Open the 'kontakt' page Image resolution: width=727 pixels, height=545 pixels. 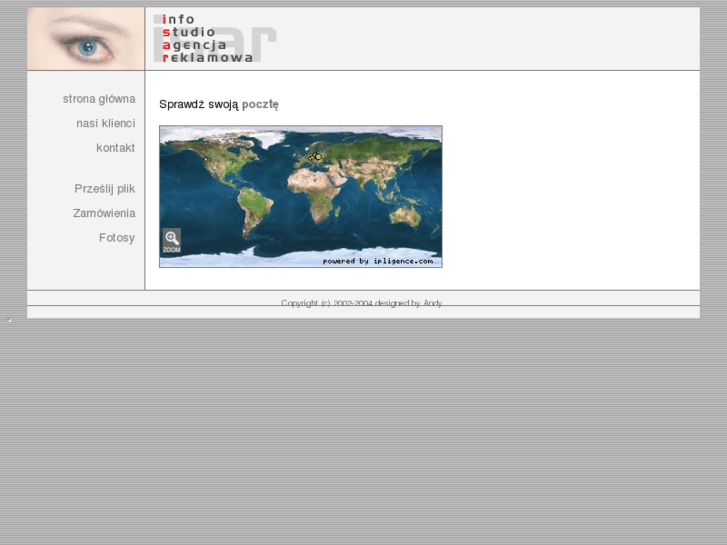(x=115, y=148)
